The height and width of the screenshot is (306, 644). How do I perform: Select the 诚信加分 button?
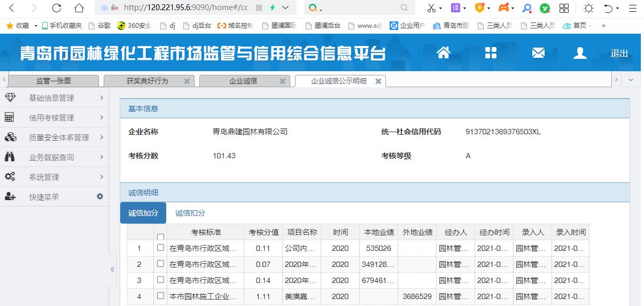[143, 213]
